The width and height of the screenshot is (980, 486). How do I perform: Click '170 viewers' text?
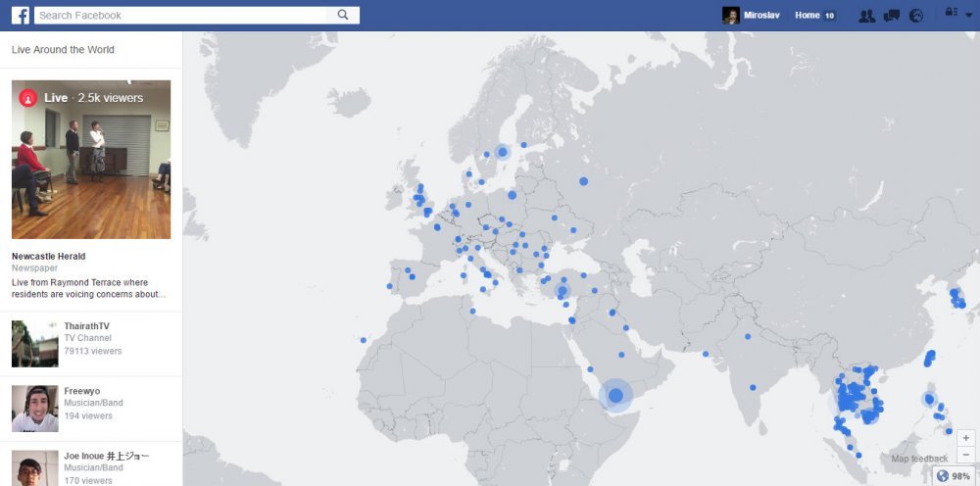88,481
